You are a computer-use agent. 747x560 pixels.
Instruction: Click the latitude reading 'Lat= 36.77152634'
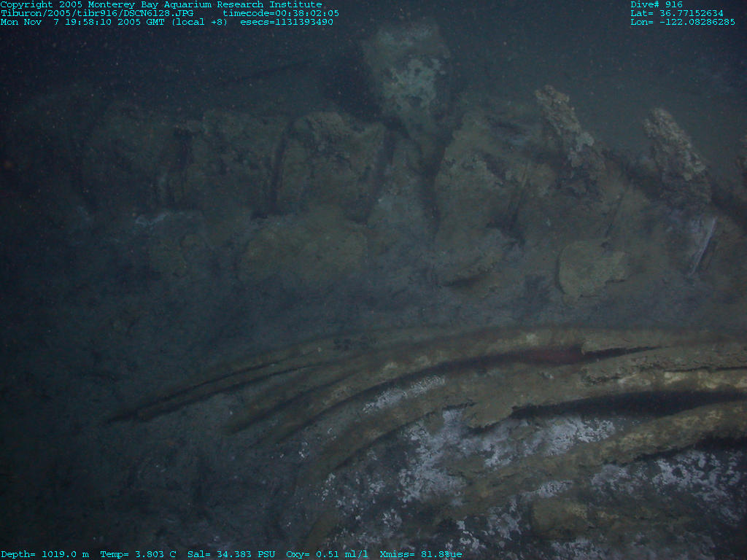677,13
